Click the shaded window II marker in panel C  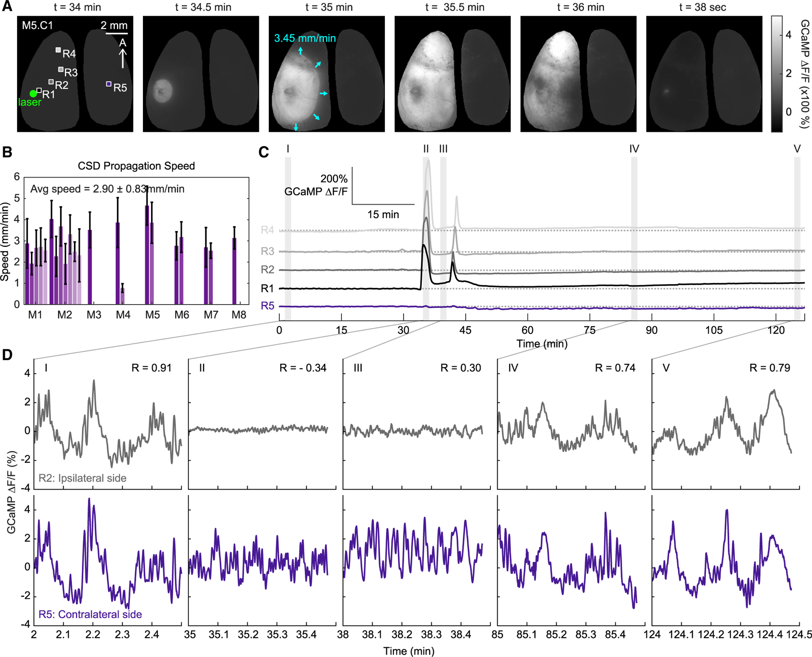(426, 239)
